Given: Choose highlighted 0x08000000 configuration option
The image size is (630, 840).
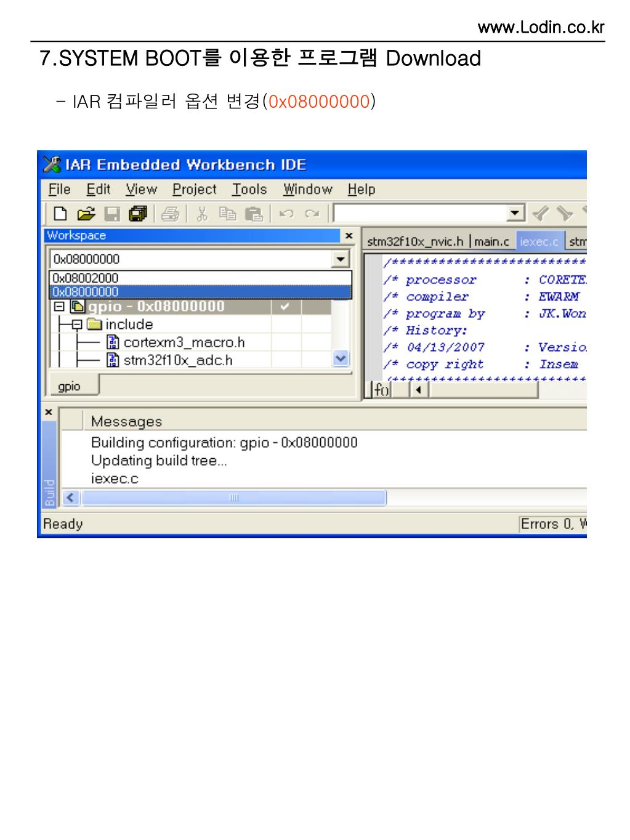Looking at the screenshot, I should (x=200, y=292).
